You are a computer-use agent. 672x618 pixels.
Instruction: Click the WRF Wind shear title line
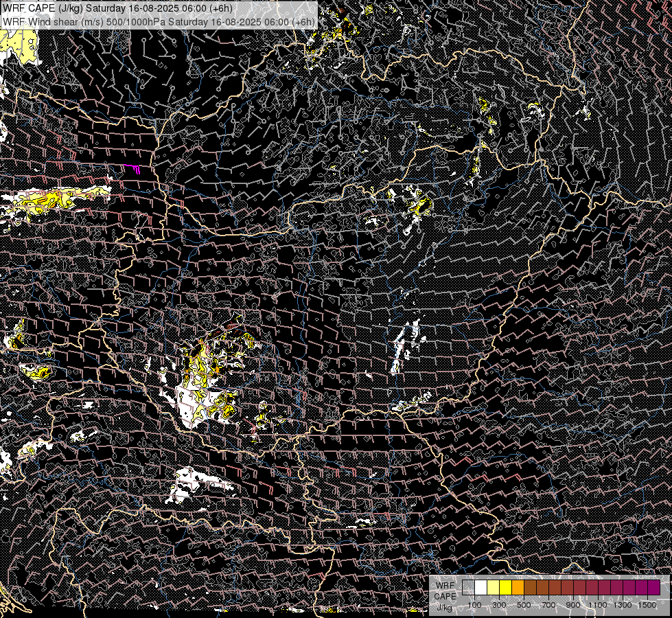point(159,21)
